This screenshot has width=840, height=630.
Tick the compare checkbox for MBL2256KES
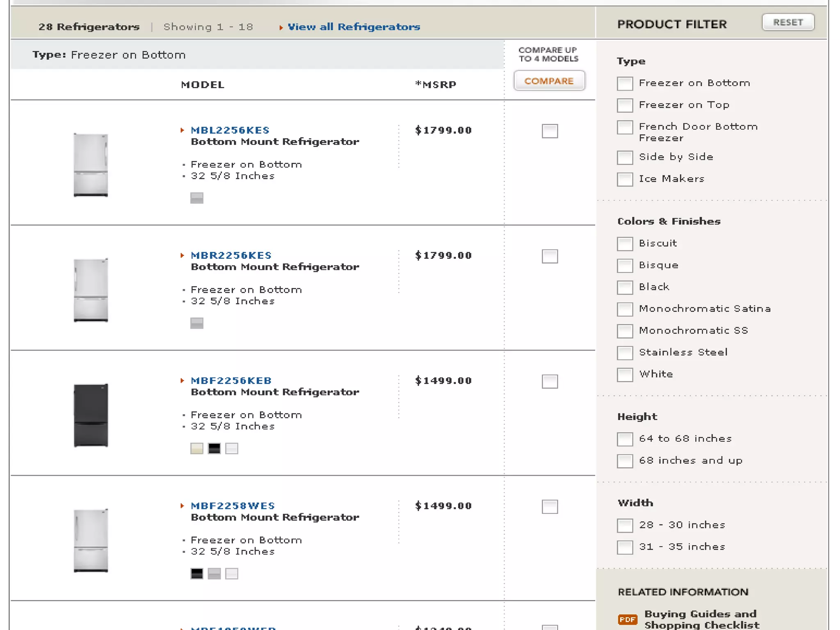550,131
